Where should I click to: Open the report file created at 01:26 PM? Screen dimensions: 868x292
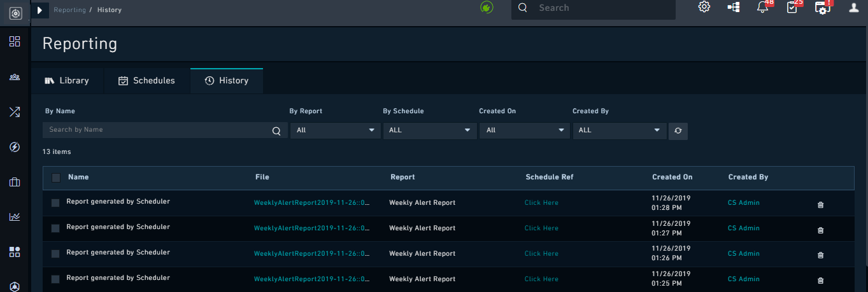pyautogui.click(x=312, y=254)
